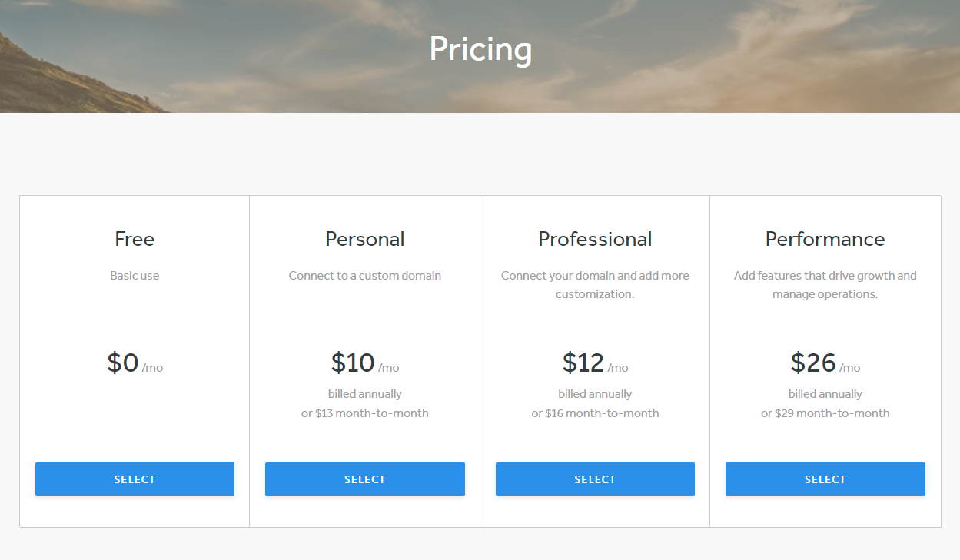This screenshot has width=960, height=560.
Task: Select the Professional plan button
Action: click(x=595, y=479)
